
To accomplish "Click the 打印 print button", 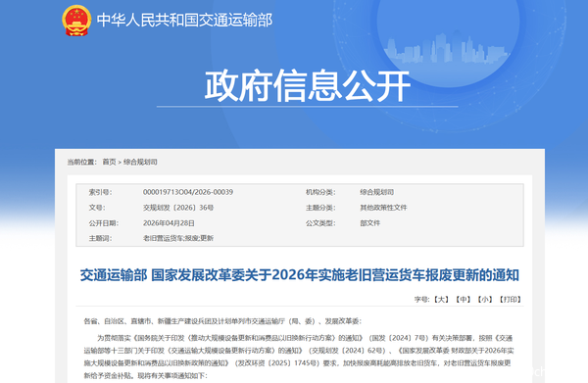I will click(x=510, y=300).
